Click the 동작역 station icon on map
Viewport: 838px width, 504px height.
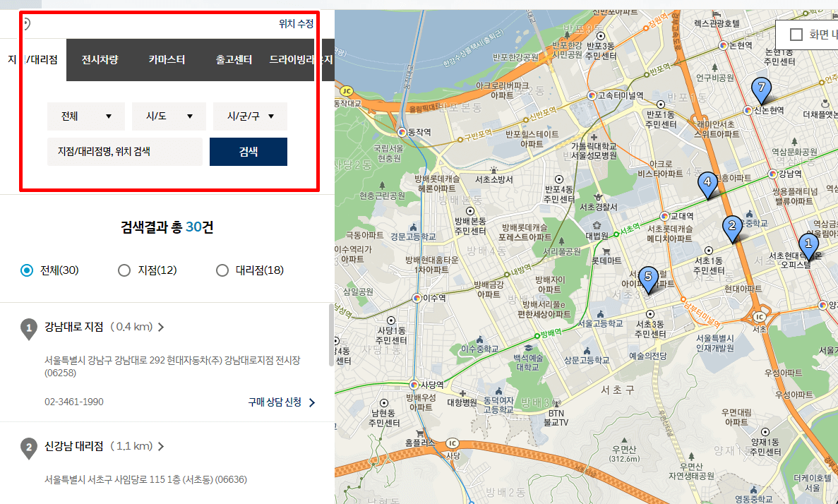(402, 132)
